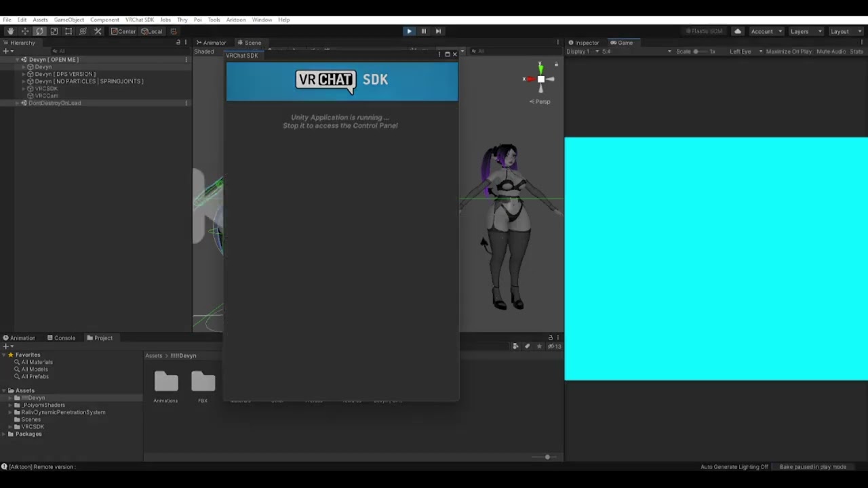868x488 pixels.
Task: Switch to the Project tab
Action: (100, 338)
